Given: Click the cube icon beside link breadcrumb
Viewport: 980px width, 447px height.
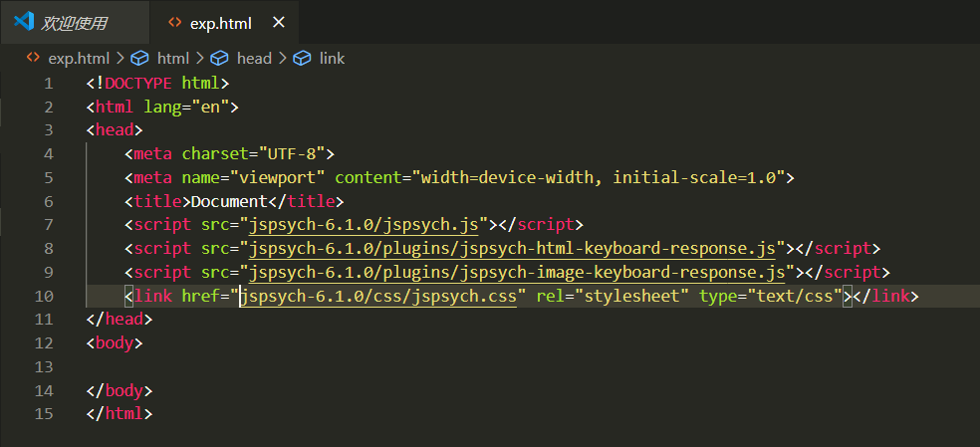Looking at the screenshot, I should (301, 58).
